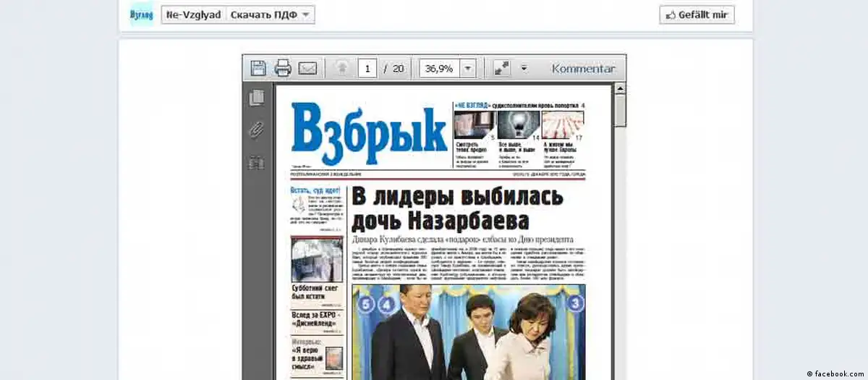
Task: Select the Ne-Vzglyad tab
Action: pyautogui.click(x=193, y=14)
